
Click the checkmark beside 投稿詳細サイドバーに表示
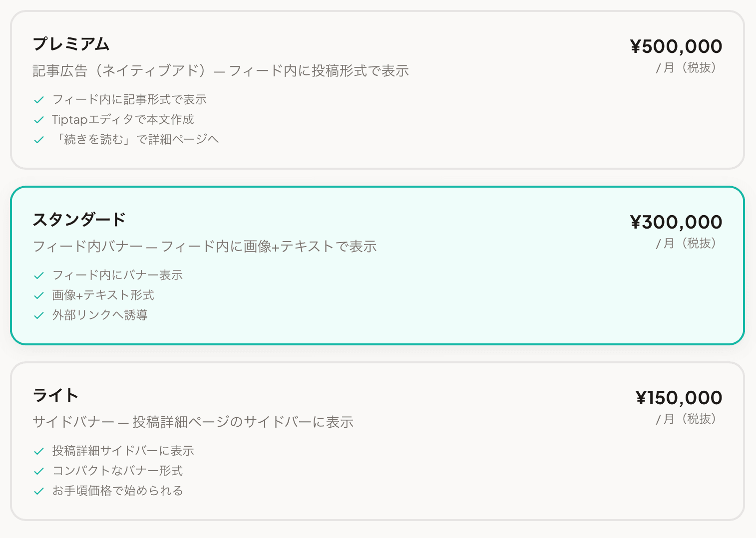(x=39, y=452)
